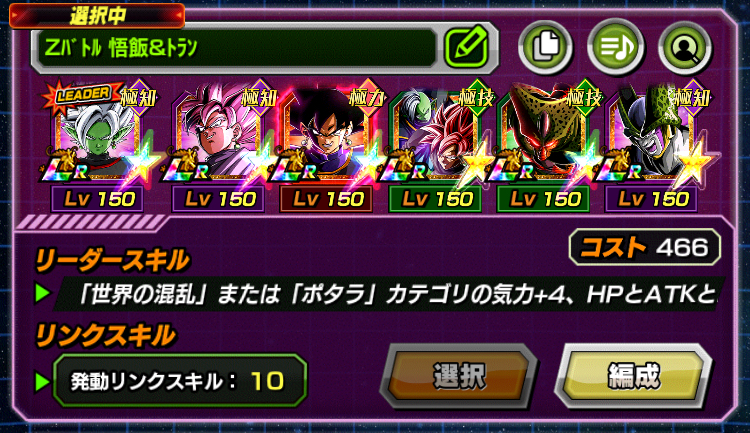Open the music playlist note icon

[x=616, y=47]
